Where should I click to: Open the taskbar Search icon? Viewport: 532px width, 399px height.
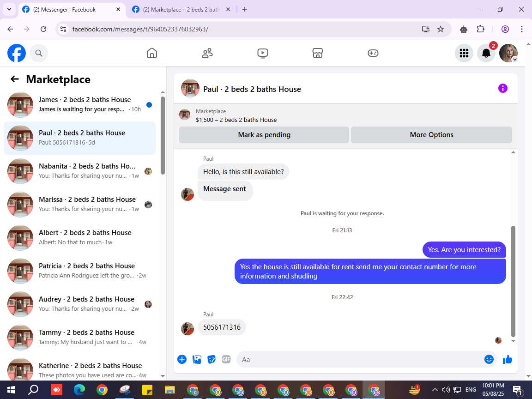point(33,390)
